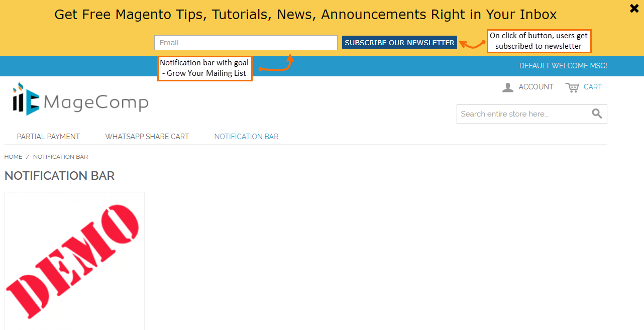The width and height of the screenshot is (644, 330).
Task: Click the CART text label
Action: (x=592, y=87)
